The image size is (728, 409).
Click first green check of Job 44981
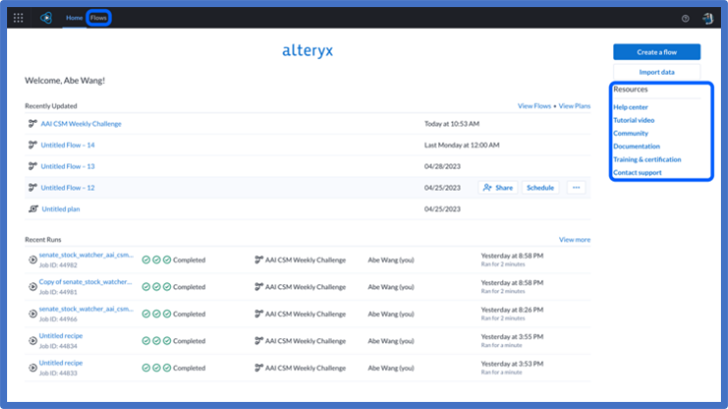146,287
